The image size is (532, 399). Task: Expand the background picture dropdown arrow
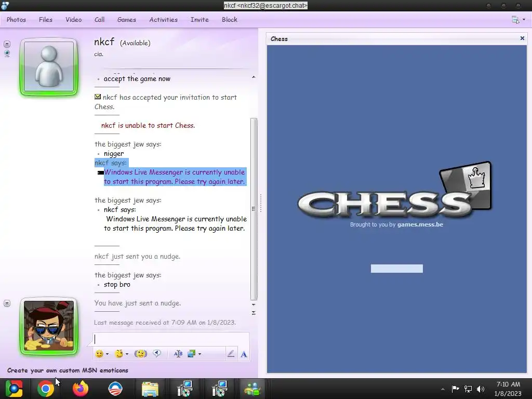pyautogui.click(x=199, y=354)
